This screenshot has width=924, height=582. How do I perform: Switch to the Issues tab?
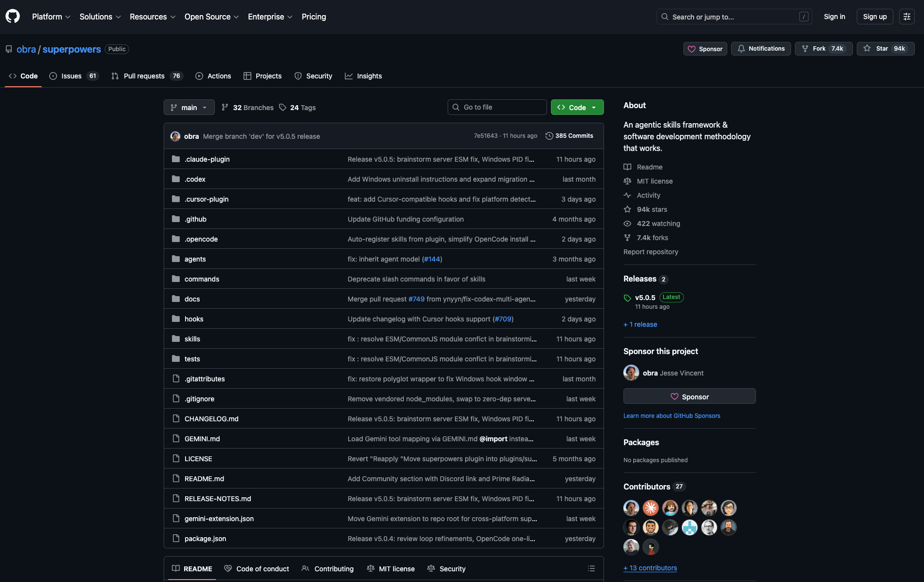[74, 76]
